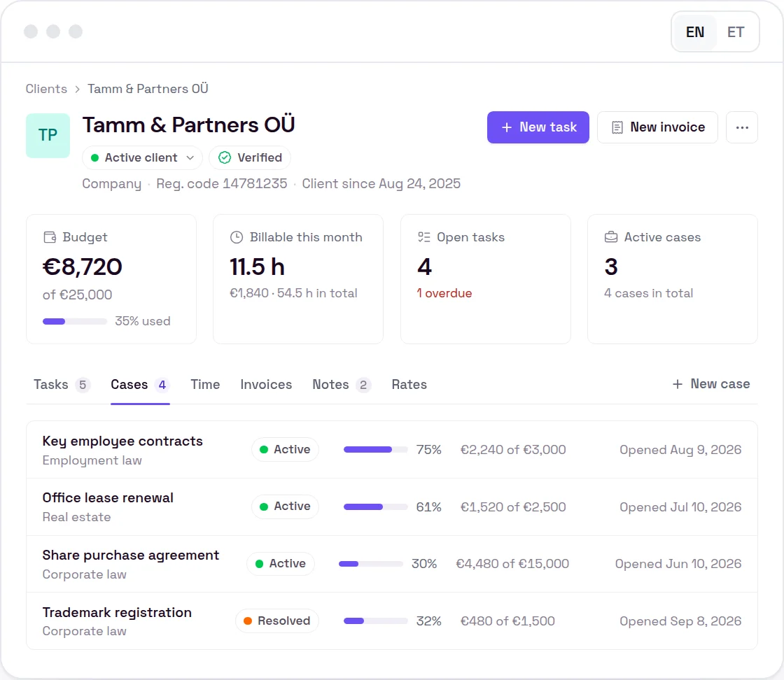
Task: Open the Invoices tab
Action: 266,385
